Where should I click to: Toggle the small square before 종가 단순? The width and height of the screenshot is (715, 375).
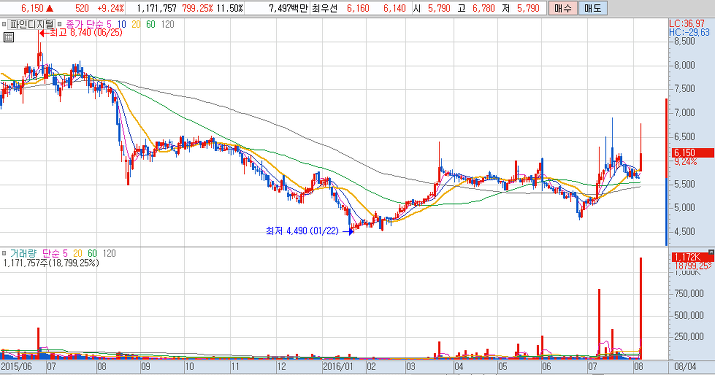60,24
